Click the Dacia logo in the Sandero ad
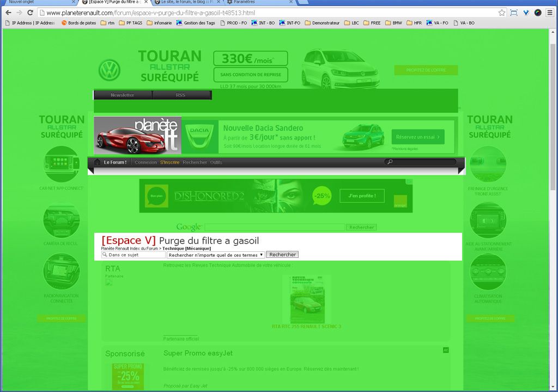Screen dimensions: 558x392 coord(199,137)
